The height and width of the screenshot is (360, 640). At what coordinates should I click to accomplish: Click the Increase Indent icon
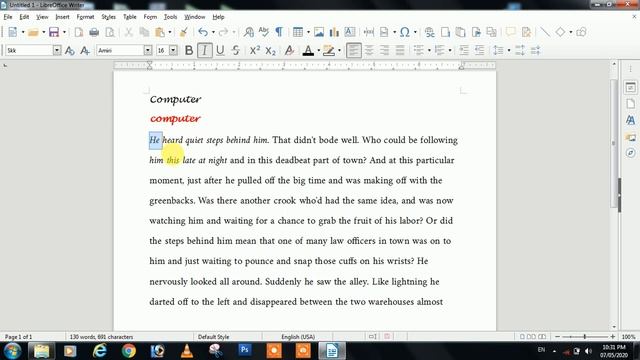coord(464,50)
